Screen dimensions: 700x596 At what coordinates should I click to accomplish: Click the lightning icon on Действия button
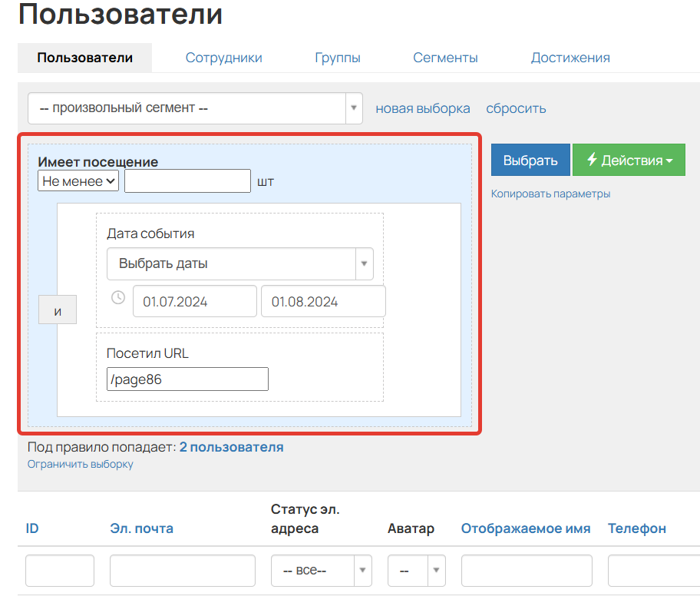coord(593,160)
